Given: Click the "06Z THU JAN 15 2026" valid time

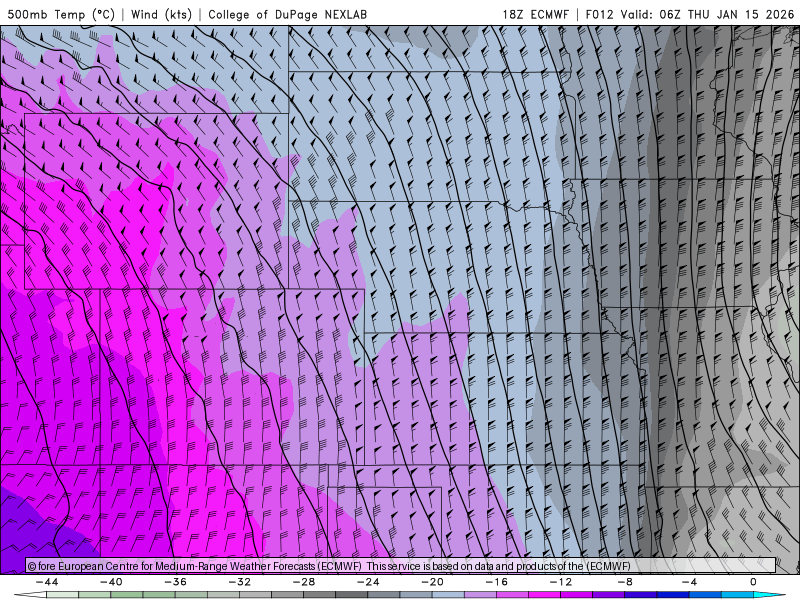Looking at the screenshot, I should 727,14.
